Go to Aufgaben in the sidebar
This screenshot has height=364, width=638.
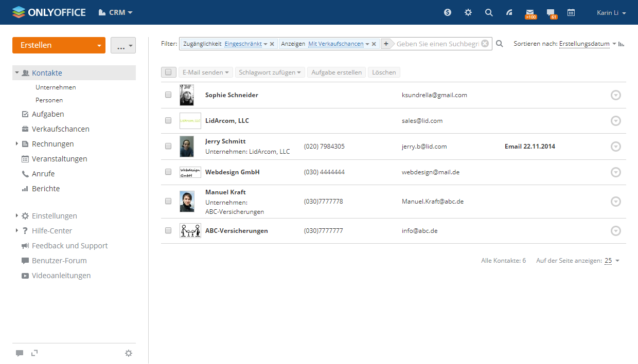tap(48, 114)
